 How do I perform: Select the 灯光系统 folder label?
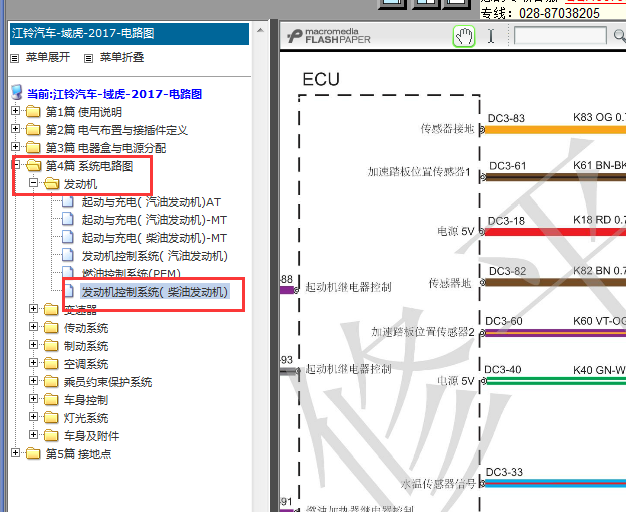pyautogui.click(x=86, y=418)
